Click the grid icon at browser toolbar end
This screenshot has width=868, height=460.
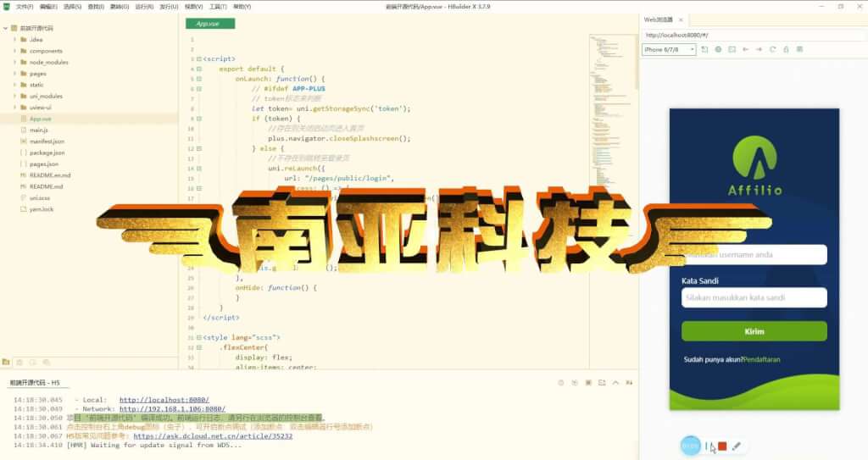800,49
